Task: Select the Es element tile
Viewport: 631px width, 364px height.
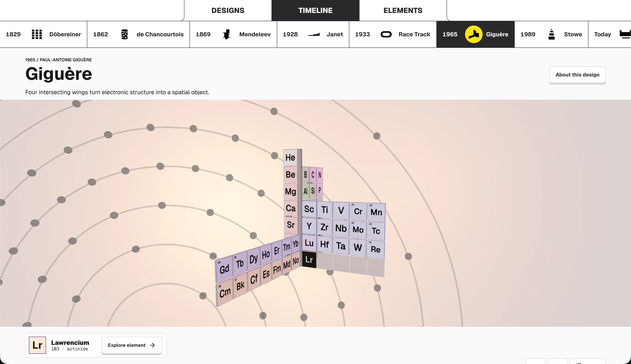Action: (x=266, y=274)
